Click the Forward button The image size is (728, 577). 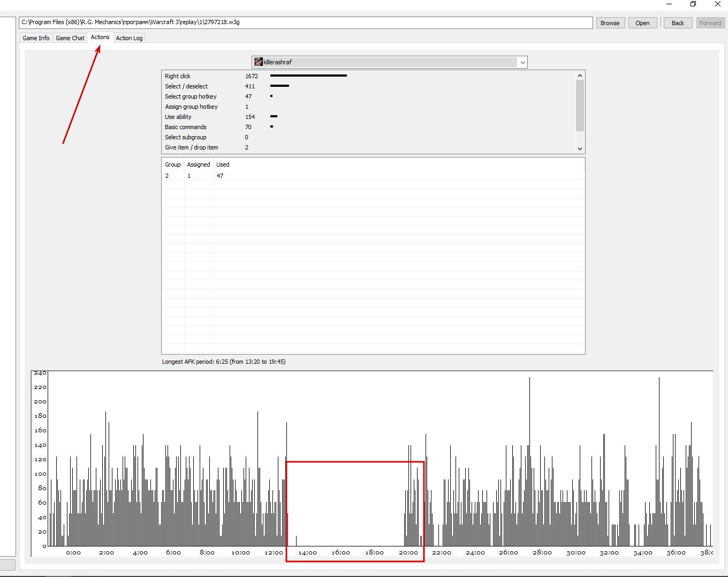[710, 23]
